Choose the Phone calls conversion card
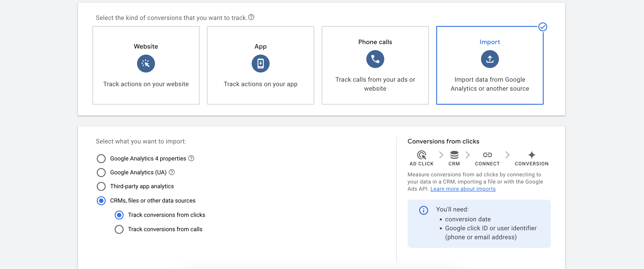 pyautogui.click(x=375, y=65)
